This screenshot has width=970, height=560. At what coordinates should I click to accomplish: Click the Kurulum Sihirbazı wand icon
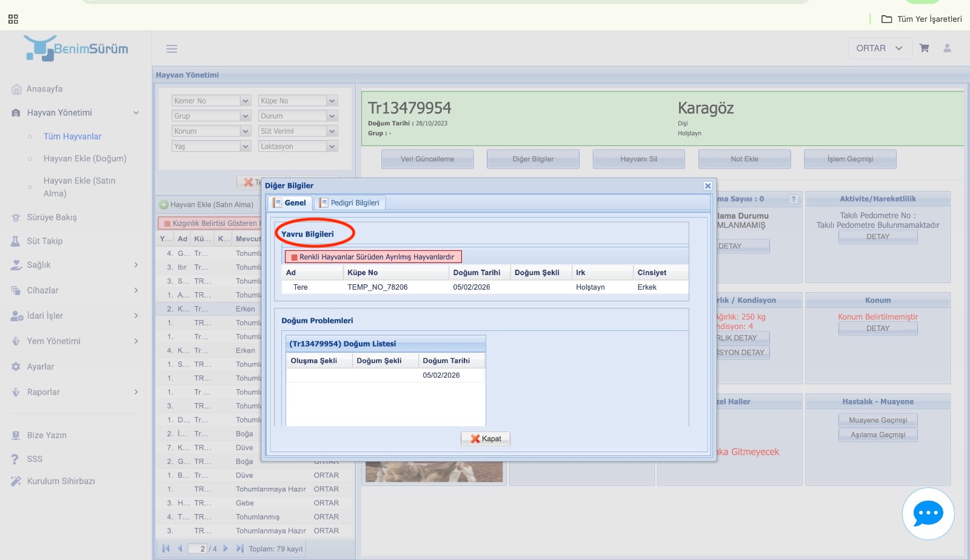coord(16,481)
